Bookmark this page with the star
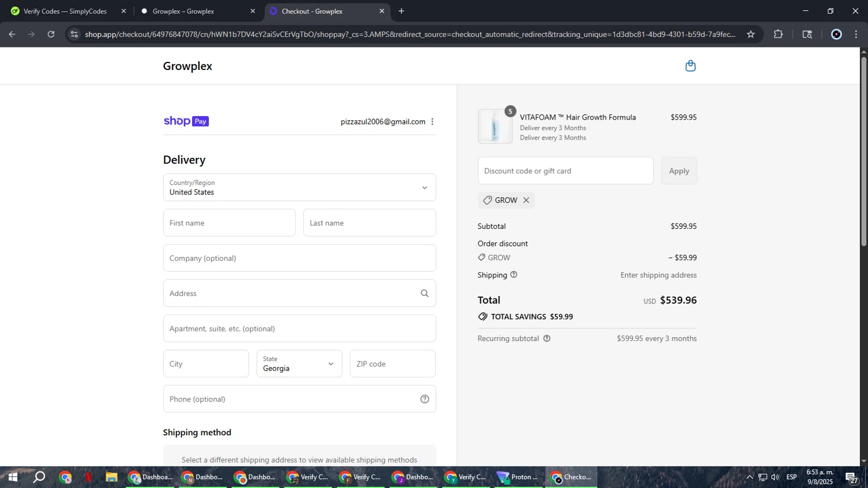 click(751, 34)
